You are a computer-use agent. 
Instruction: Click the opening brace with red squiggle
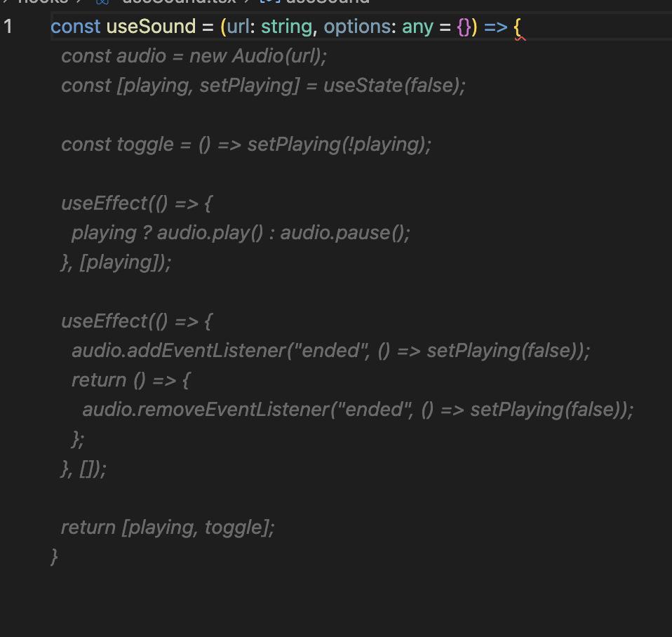pos(518,28)
